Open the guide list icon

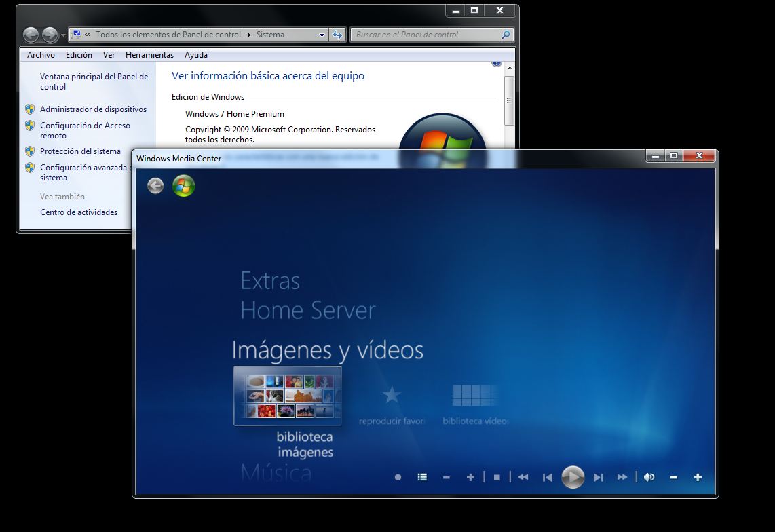pyautogui.click(x=422, y=478)
